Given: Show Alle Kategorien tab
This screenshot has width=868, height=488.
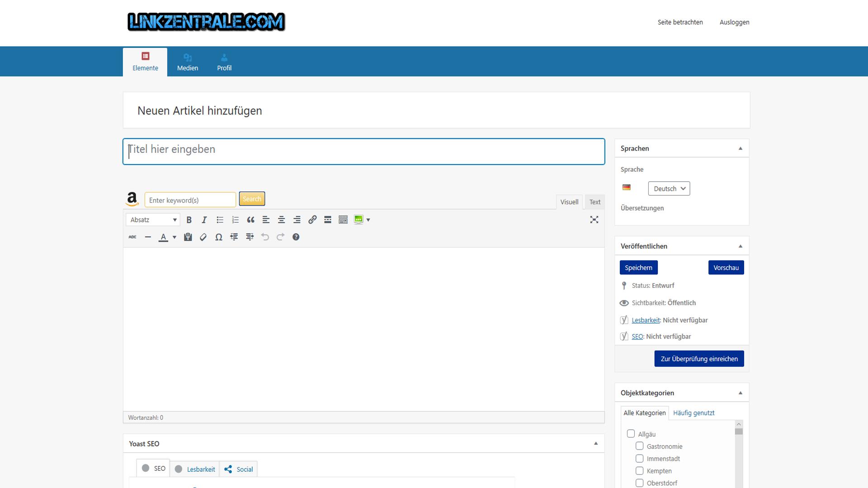Looking at the screenshot, I should [645, 413].
